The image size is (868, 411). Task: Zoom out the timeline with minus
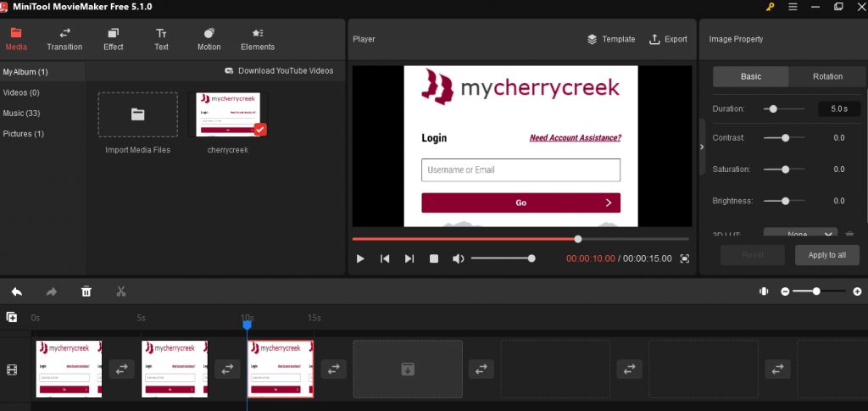(784, 292)
